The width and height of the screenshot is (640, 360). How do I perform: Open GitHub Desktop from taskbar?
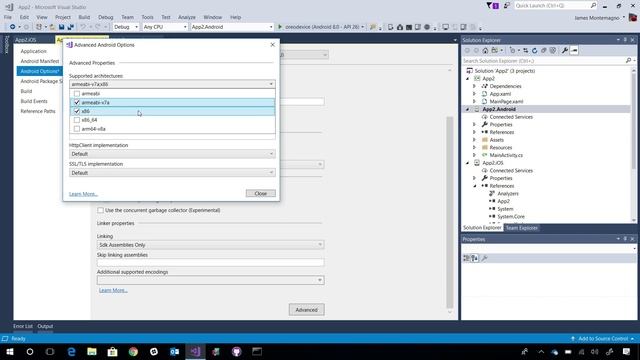click(x=236, y=351)
